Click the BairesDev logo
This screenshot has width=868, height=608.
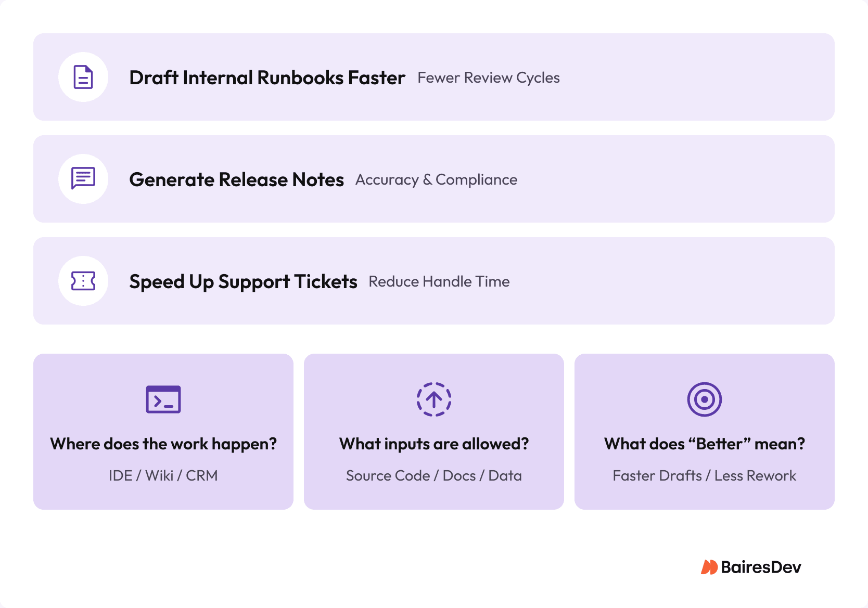point(751,567)
